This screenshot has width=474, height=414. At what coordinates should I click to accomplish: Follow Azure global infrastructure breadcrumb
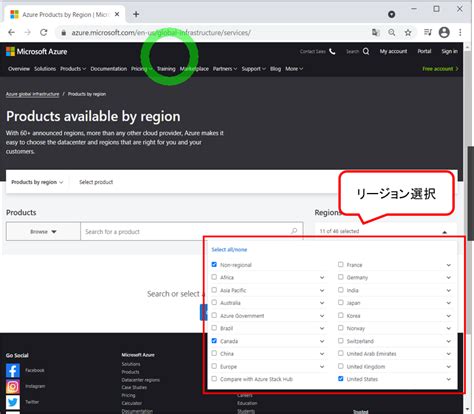32,94
